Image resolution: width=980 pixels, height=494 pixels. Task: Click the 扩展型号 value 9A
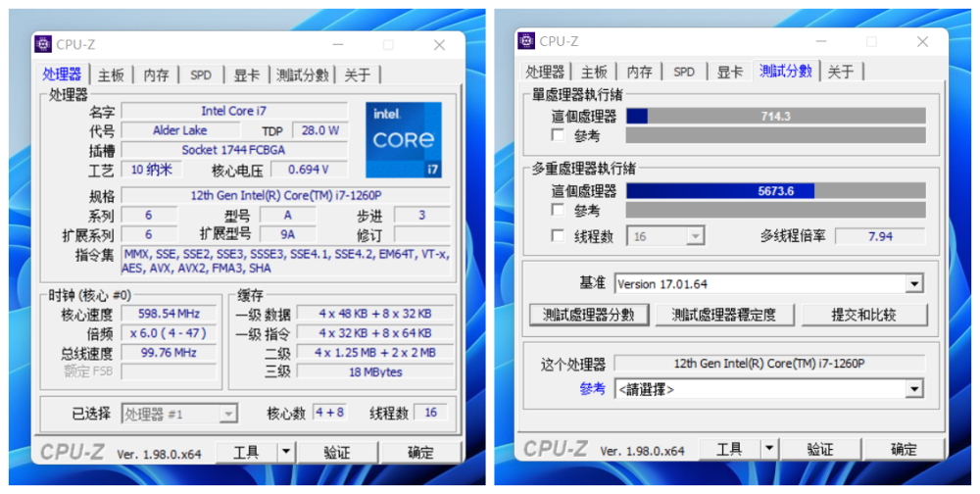click(288, 234)
